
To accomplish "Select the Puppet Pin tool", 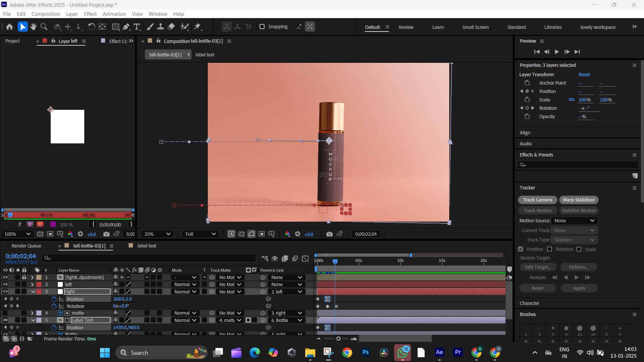I will tap(197, 27).
